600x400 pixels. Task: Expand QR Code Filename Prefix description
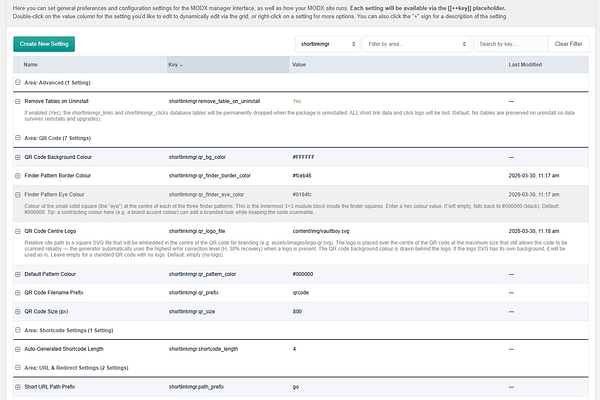18,293
